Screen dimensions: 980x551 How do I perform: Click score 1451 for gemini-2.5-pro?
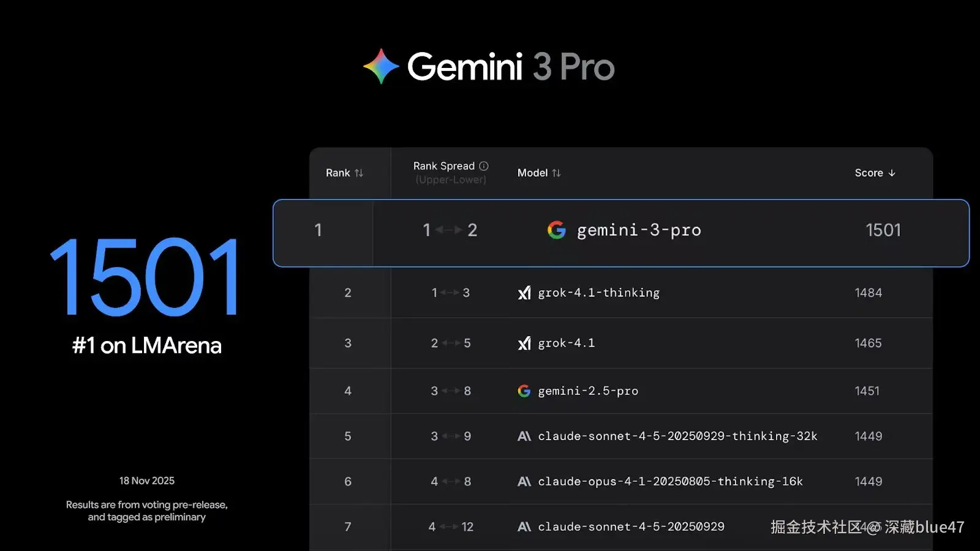click(x=867, y=391)
